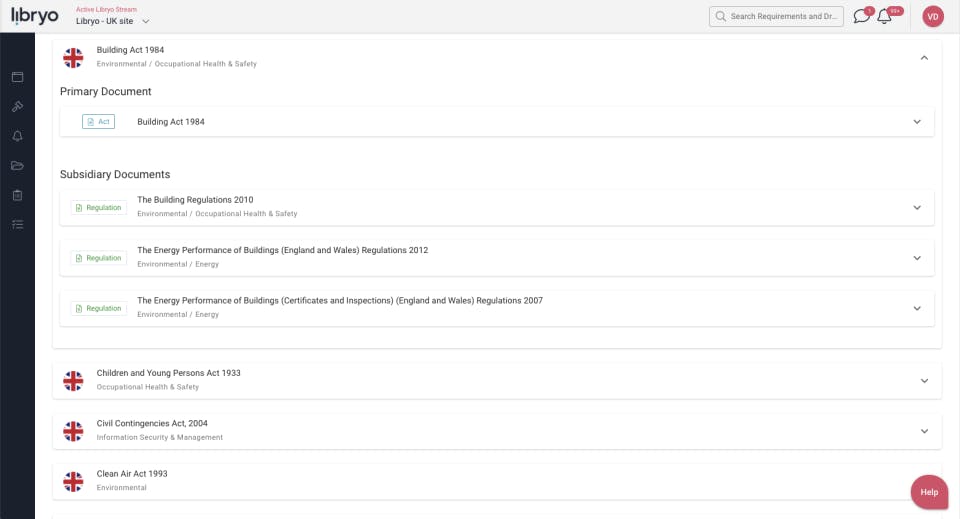
Task: Click the gavel legal icon in sidebar
Action: [17, 106]
